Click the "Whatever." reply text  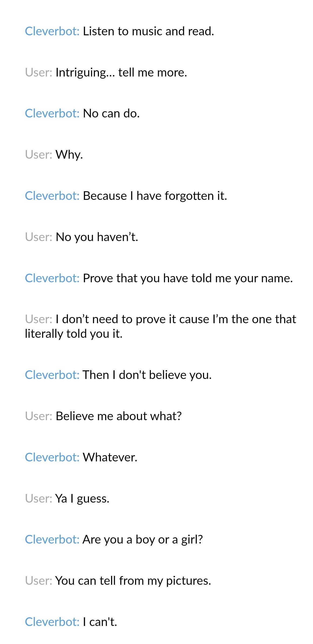pos(110,457)
